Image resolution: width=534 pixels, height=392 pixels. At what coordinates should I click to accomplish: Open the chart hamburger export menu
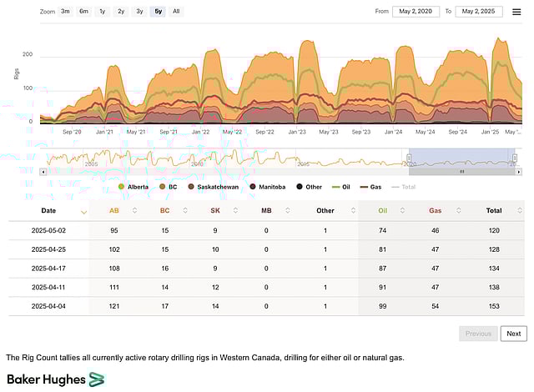click(x=516, y=11)
